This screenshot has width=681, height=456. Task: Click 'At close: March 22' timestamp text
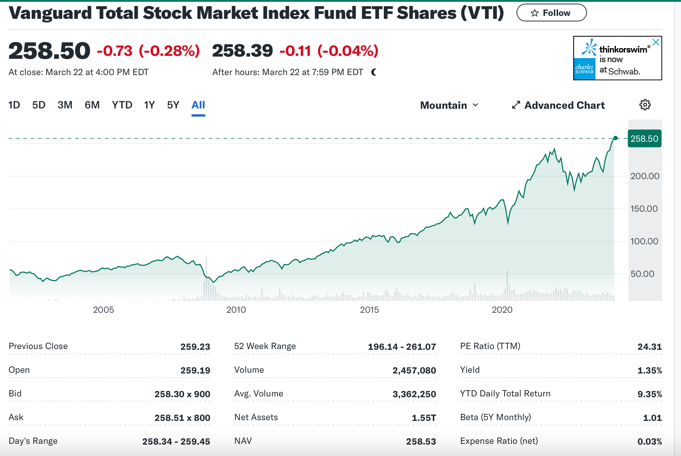point(79,72)
